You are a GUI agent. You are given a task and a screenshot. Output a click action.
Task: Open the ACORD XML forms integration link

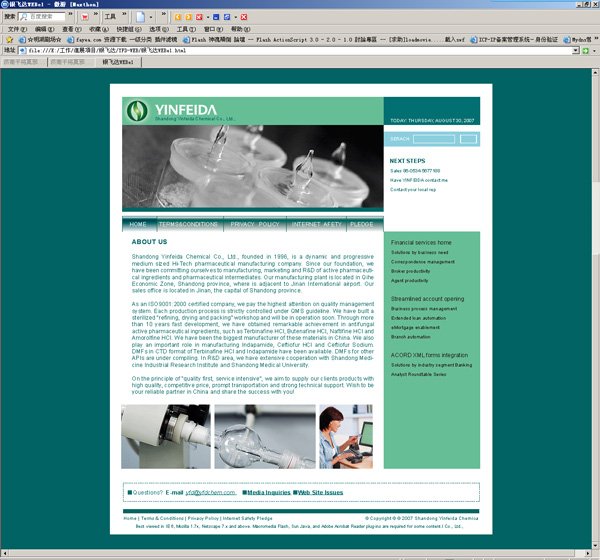(429, 355)
